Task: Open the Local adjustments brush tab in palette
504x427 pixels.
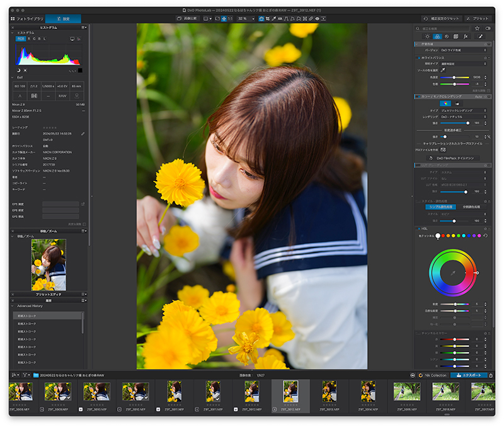Action: tap(480, 37)
